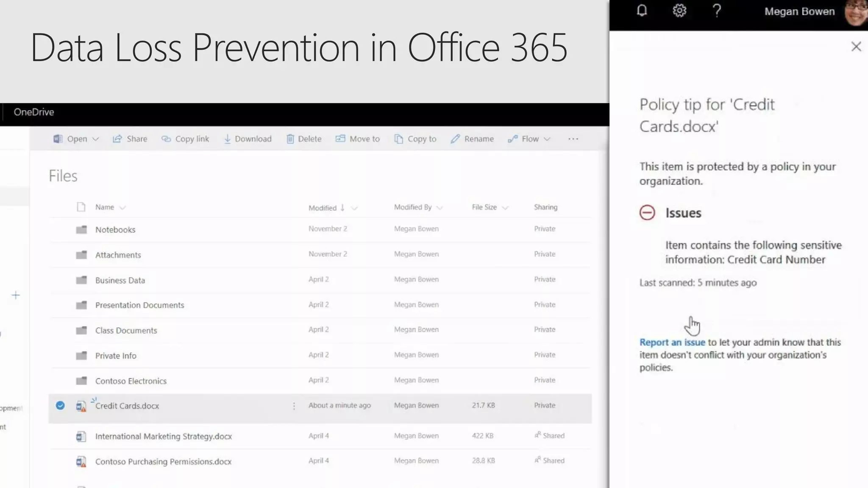Open the File Size column dropdown
The height and width of the screenshot is (488, 868).
pos(505,208)
